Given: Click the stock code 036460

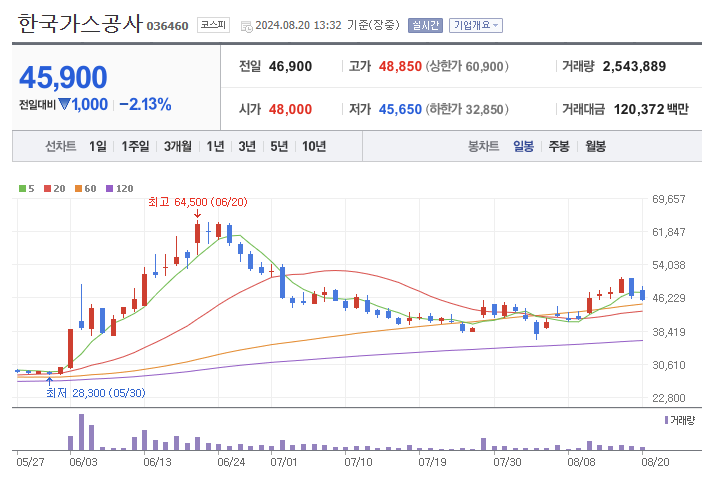Looking at the screenshot, I should pyautogui.click(x=167, y=26).
